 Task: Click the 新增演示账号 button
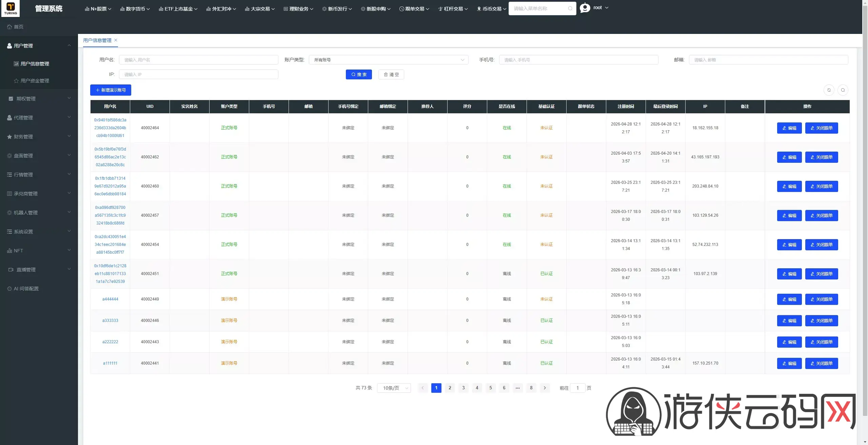(111, 90)
